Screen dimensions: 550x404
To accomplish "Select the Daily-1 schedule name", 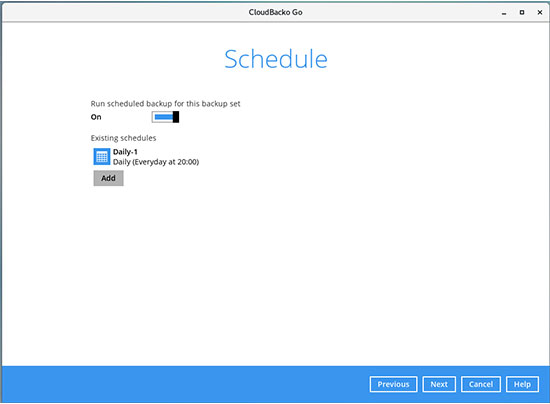I will 125,152.
